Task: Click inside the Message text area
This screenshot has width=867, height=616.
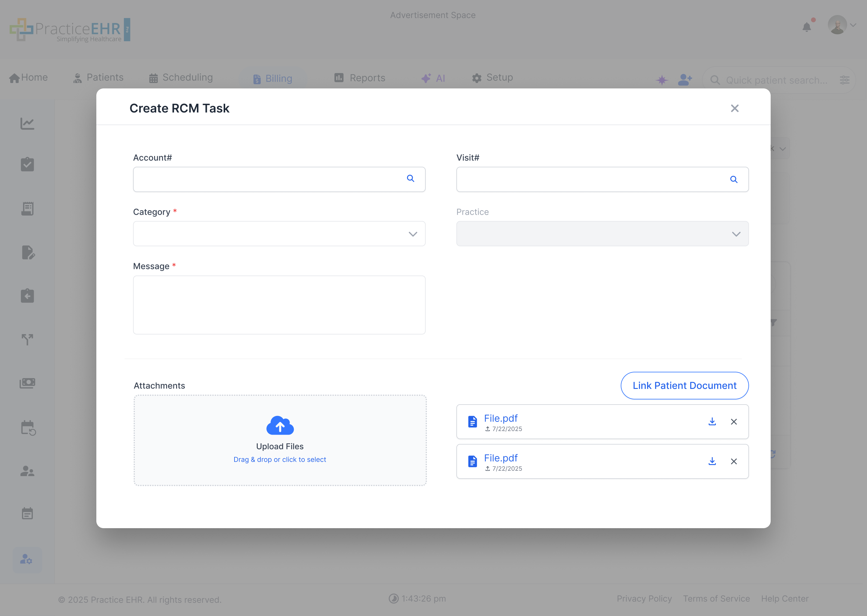Action: [279, 305]
